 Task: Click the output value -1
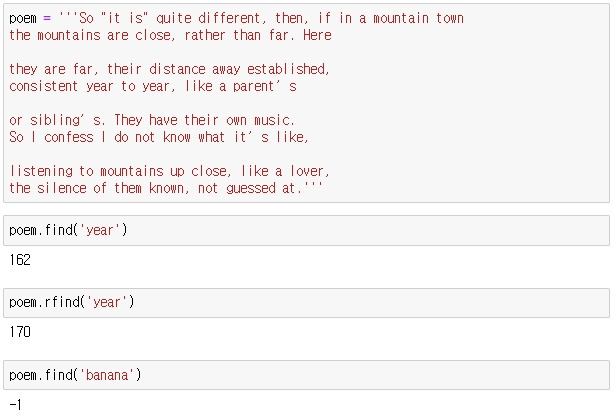16,404
